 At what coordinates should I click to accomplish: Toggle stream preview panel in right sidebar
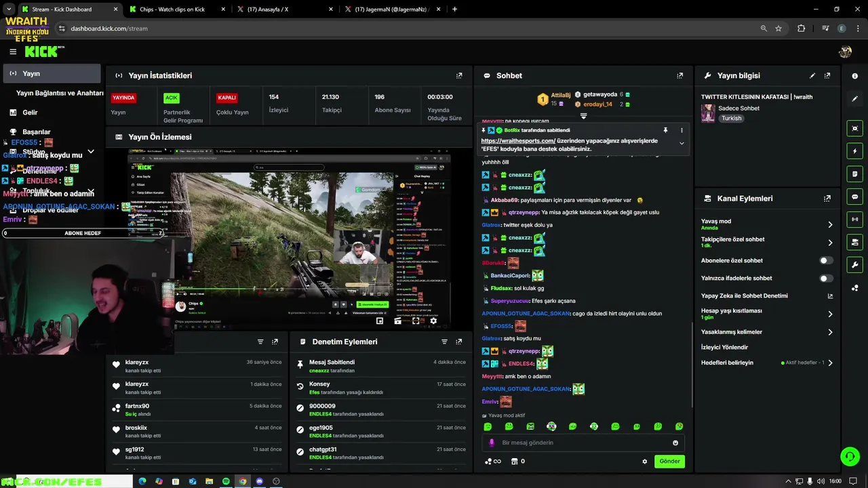(x=854, y=128)
